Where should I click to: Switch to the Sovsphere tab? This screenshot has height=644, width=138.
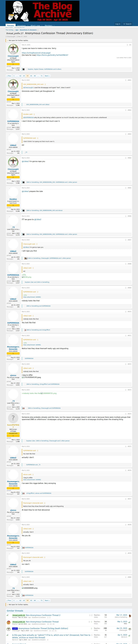(21, 26)
